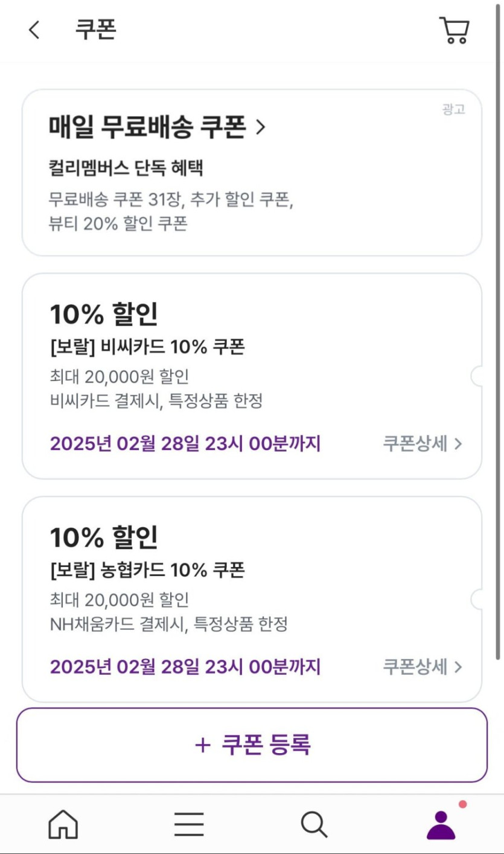Screen dimensions: 504x854
Task: Open the category menu icon
Action: click(x=189, y=824)
